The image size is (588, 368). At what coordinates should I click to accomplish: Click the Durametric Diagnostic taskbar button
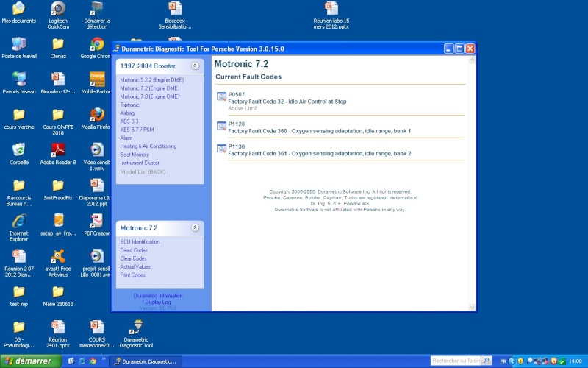coord(146,361)
